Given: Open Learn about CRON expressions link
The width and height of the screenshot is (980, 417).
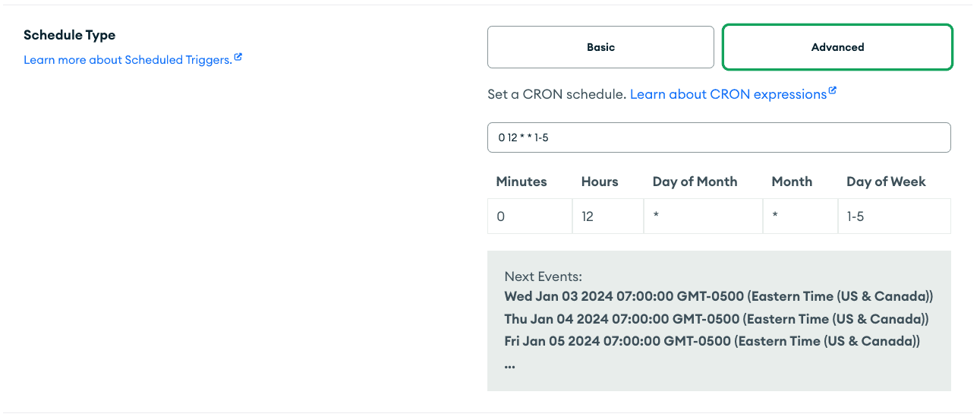Looking at the screenshot, I should (728, 95).
